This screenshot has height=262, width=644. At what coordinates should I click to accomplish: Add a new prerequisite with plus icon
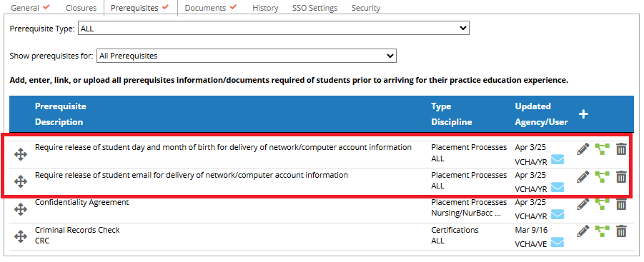[x=583, y=114]
